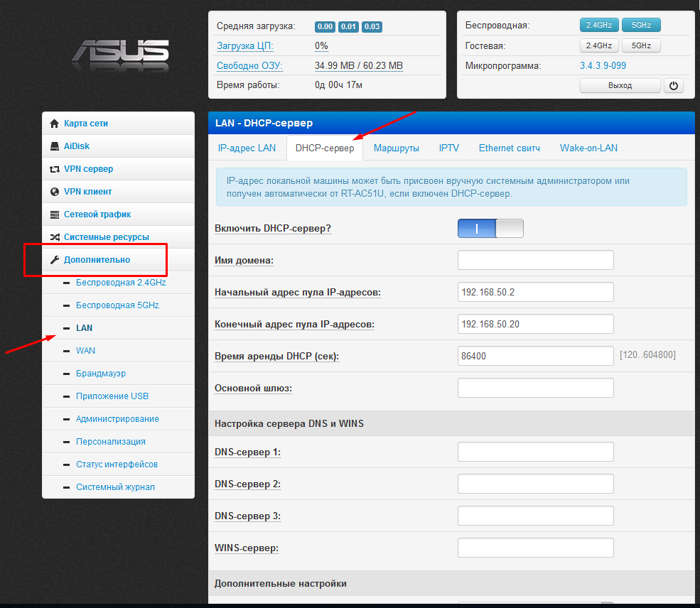The image size is (700, 608).
Task: Open Сетевой трафик sidebar item
Action: [97, 215]
